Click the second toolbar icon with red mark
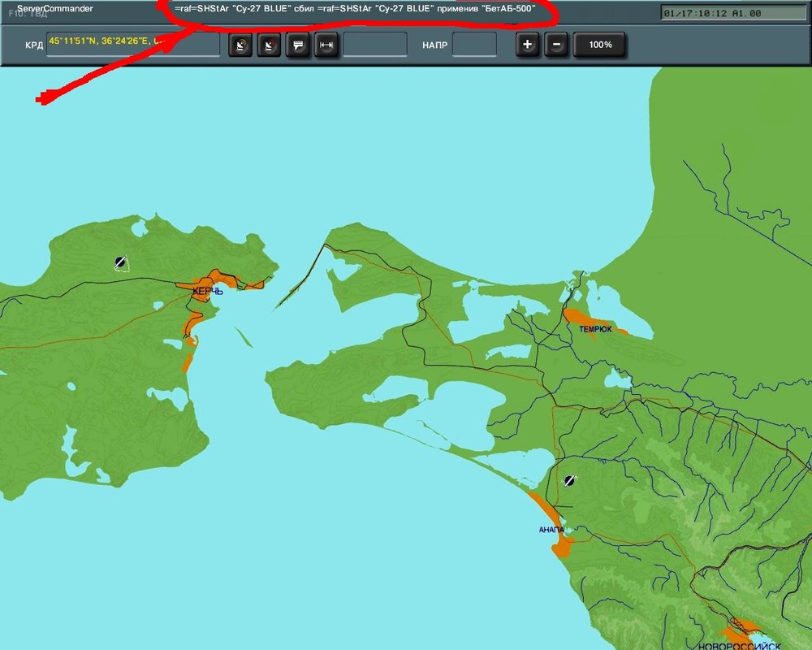812x650 pixels. tap(269, 45)
